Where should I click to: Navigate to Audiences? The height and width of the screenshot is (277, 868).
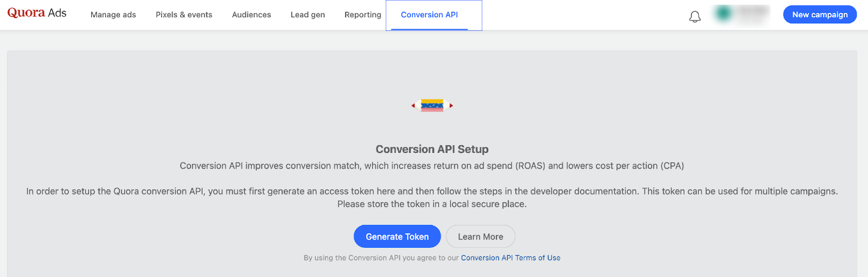251,15
